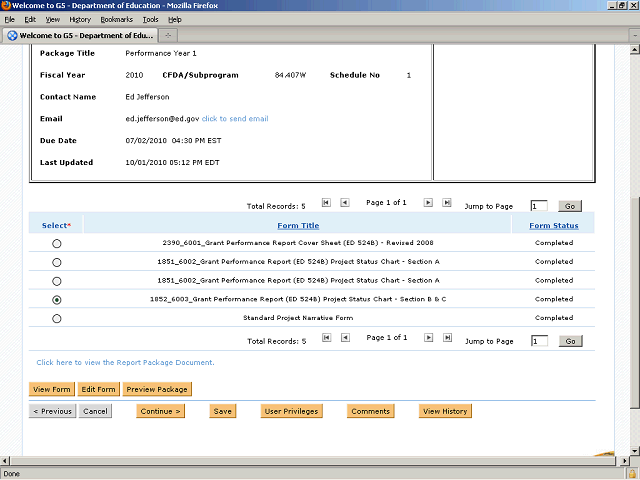640x480 pixels.
Task: Go to last page in top pagination
Action: [x=446, y=202]
